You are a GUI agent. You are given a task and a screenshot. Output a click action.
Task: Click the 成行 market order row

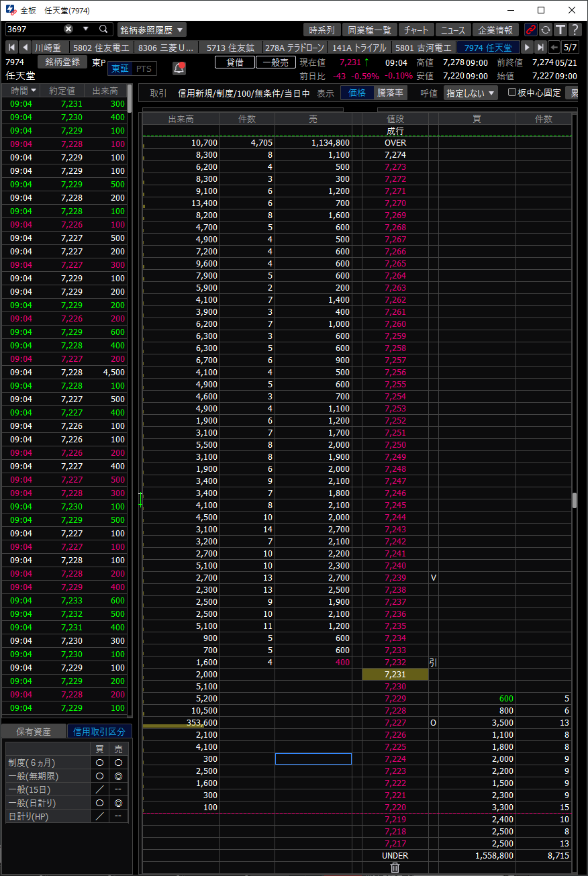tap(395, 130)
